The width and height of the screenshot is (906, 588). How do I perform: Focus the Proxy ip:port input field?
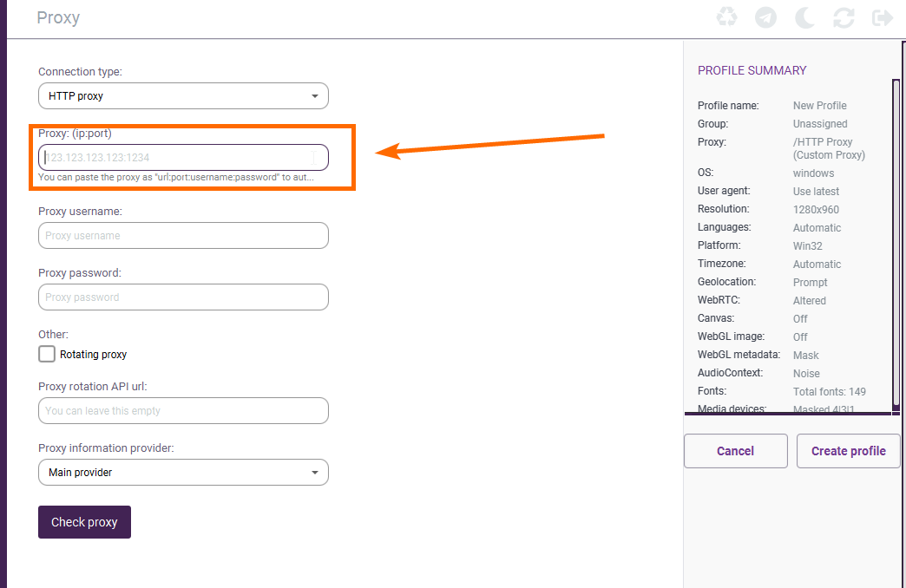pos(183,158)
